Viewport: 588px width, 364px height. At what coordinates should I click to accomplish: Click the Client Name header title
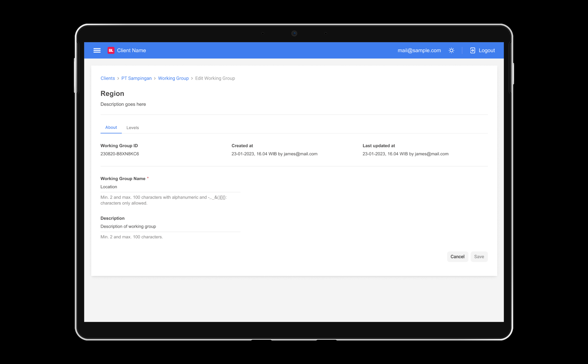131,50
